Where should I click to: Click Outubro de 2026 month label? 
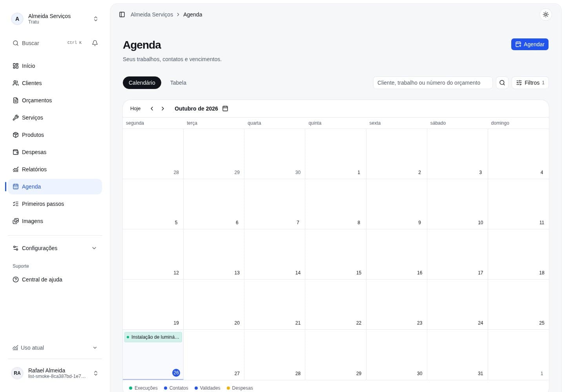(x=196, y=109)
